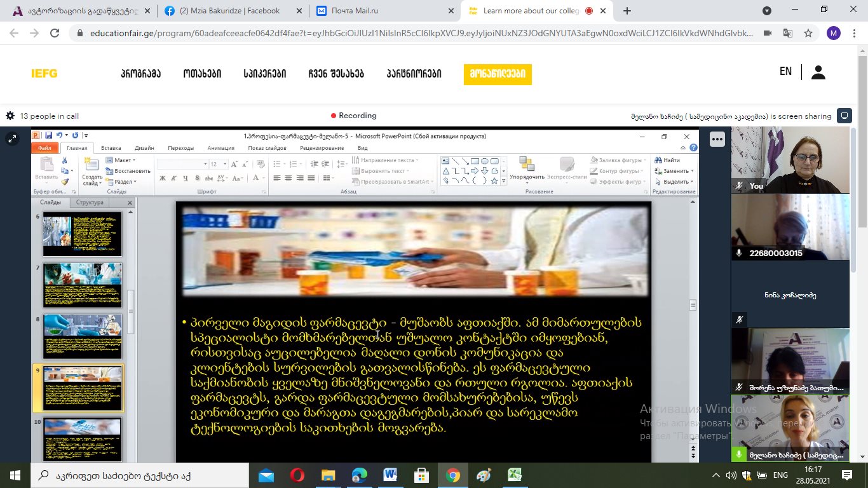Open Excel from the taskbar

[x=515, y=475]
